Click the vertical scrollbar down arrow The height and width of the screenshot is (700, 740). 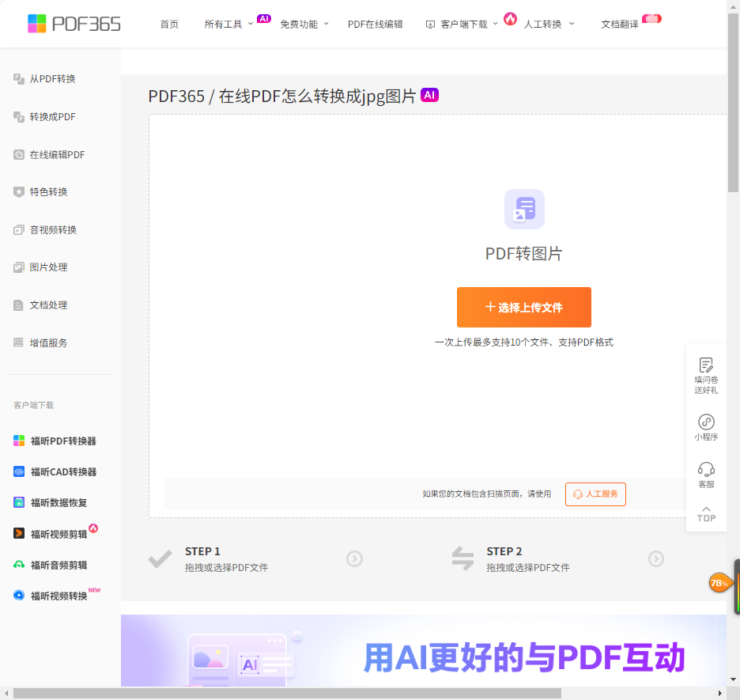[x=733, y=679]
